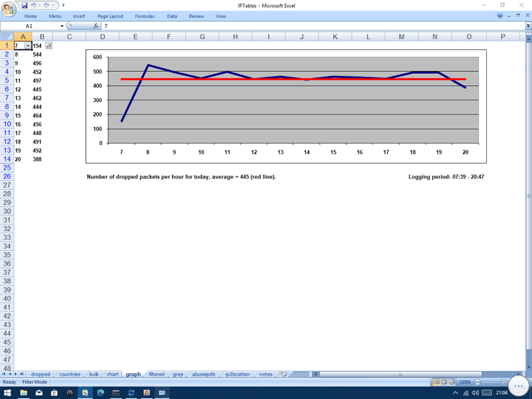Switch to the filtered sheet tab
The image size is (532, 399).
pyautogui.click(x=156, y=374)
